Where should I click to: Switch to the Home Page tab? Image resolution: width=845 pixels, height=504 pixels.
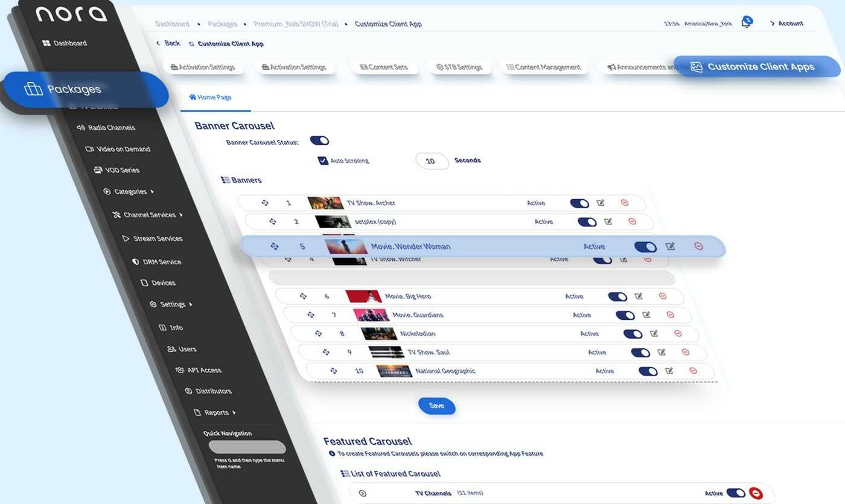pos(210,97)
